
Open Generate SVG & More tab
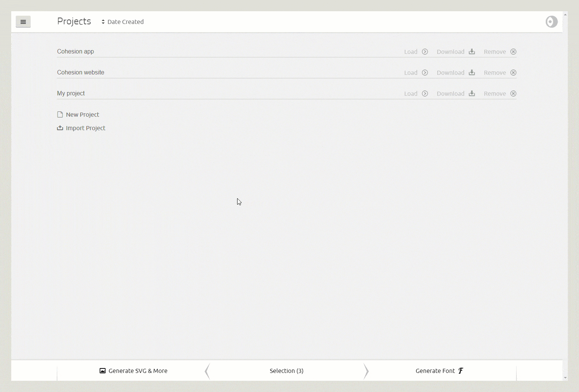click(x=134, y=371)
